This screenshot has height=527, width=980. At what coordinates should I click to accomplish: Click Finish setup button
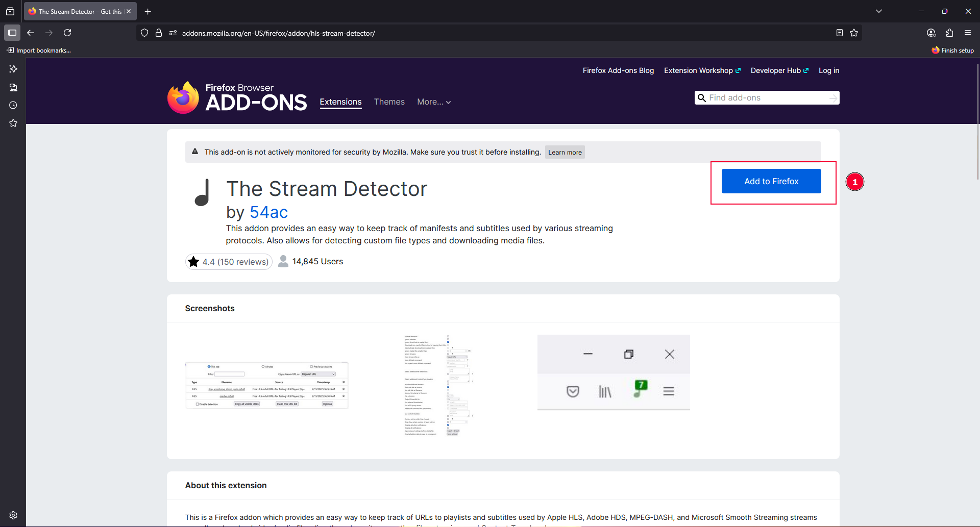952,50
